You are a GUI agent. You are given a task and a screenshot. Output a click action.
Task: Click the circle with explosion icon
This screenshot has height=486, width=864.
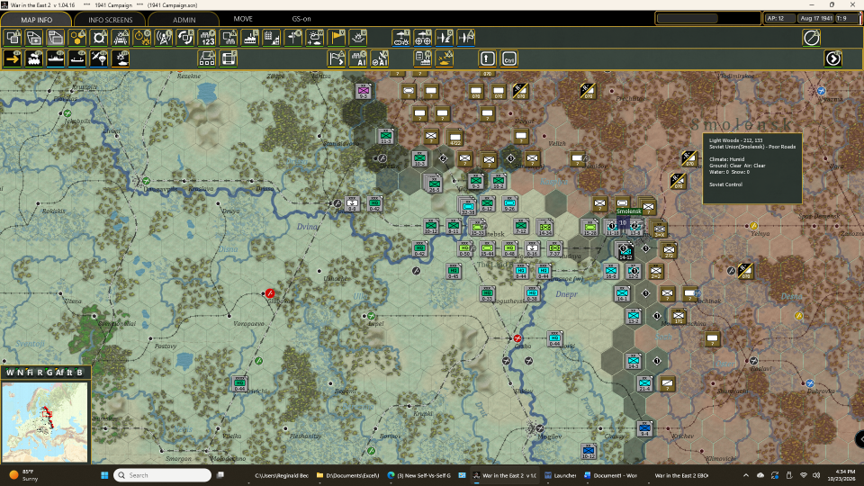[142, 37]
